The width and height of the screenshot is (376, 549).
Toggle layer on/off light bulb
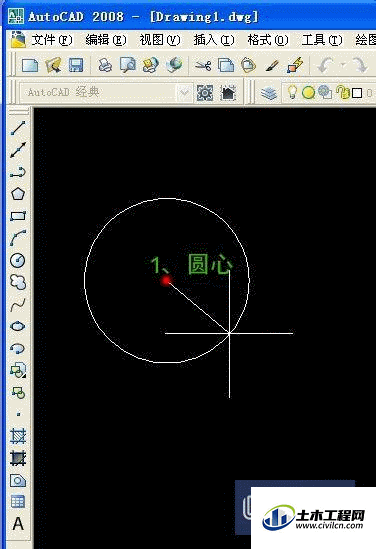click(x=292, y=93)
